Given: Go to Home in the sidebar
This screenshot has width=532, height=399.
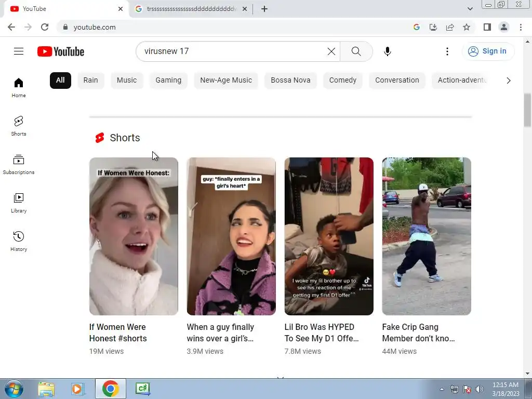Looking at the screenshot, I should [19, 87].
